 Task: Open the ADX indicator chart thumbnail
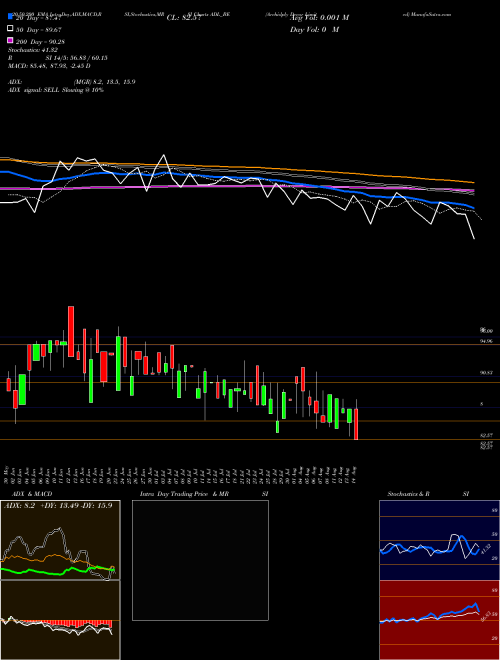(x=60, y=540)
